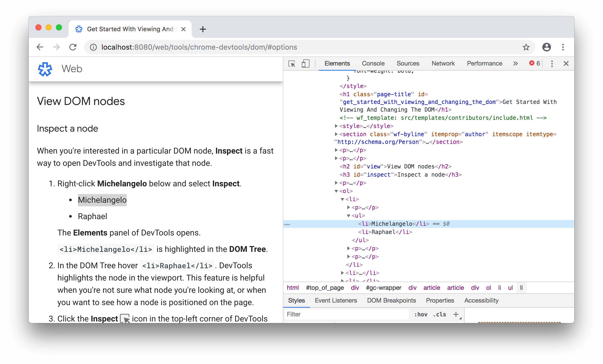The image size is (603, 364).
Task: Click the bookmark star icon in address bar
Action: (x=526, y=47)
